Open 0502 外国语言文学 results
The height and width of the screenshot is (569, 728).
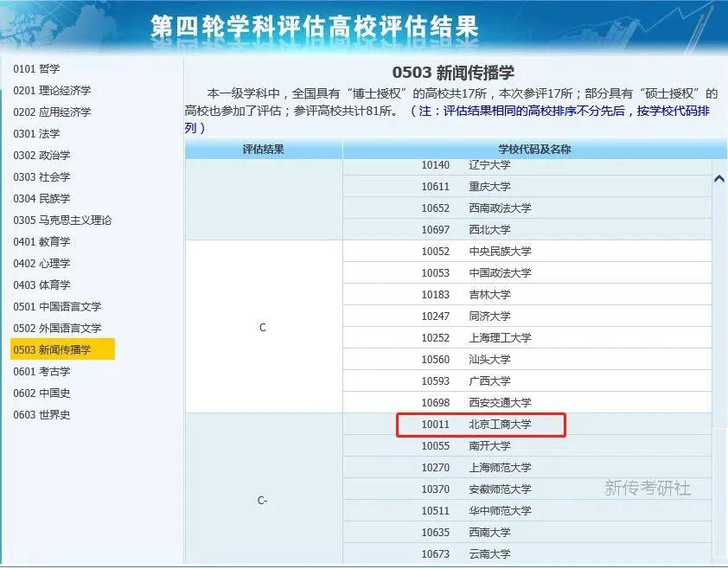pyautogui.click(x=57, y=328)
